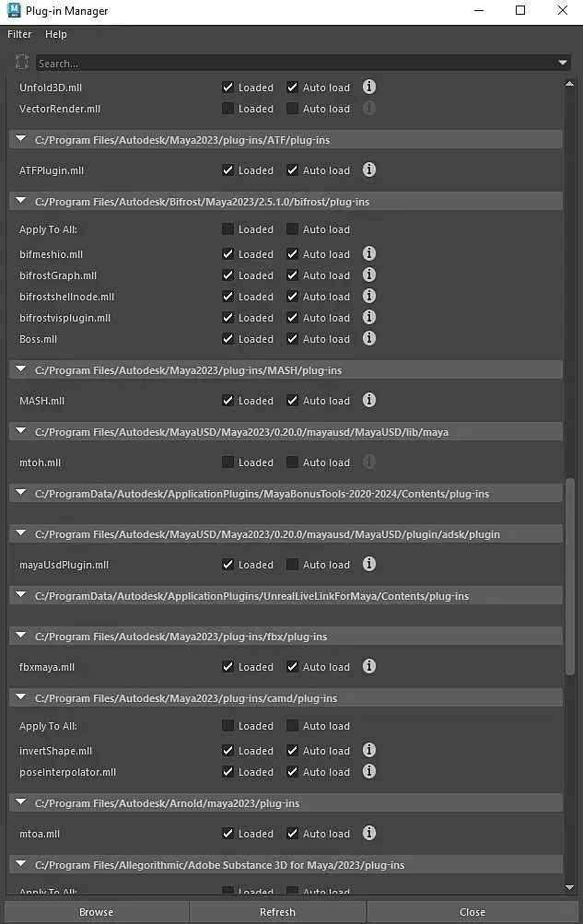The width and height of the screenshot is (583, 924).
Task: Click the info icon beside MASH.mll
Action: (x=368, y=401)
